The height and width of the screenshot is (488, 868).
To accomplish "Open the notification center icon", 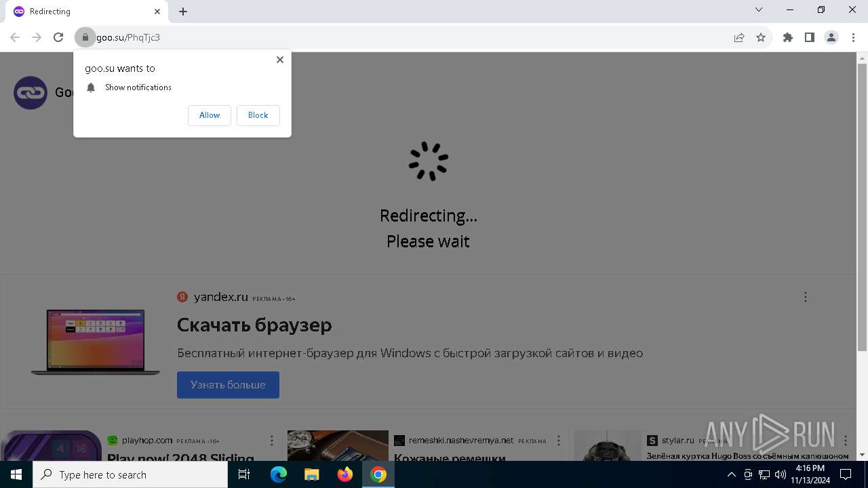I will coord(846,474).
